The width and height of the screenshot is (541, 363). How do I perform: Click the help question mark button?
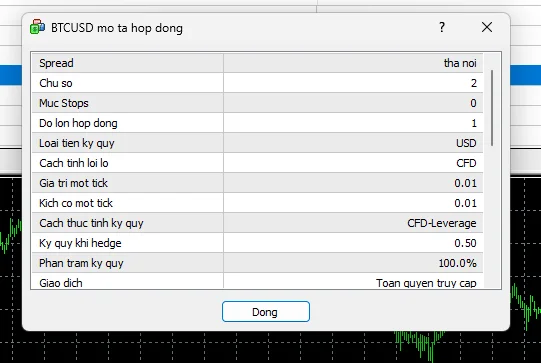click(442, 27)
